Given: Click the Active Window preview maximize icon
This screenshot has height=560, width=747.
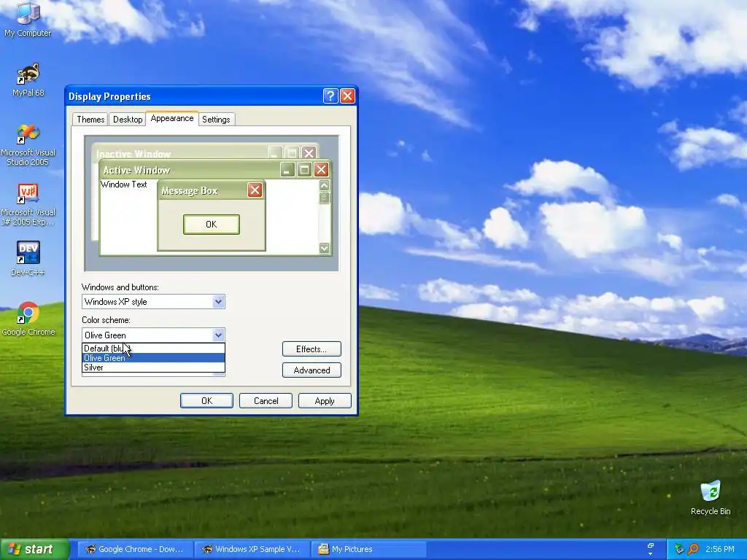Looking at the screenshot, I should click(304, 169).
